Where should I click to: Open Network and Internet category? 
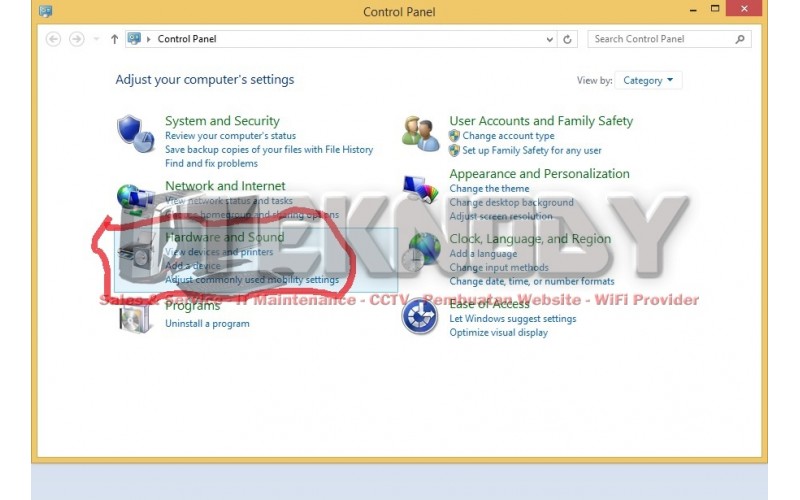pyautogui.click(x=225, y=186)
